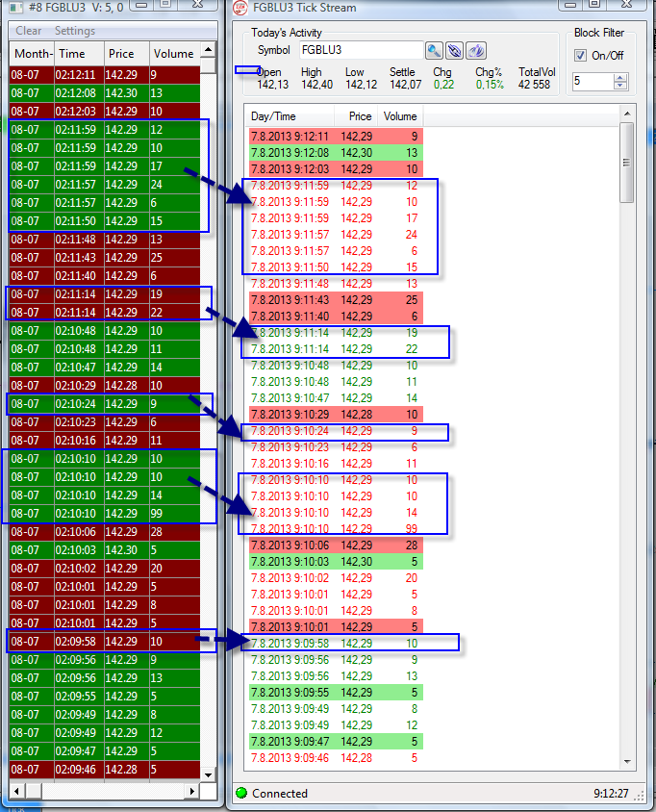656x812 pixels.
Task: Toggle the Block Filter On/Off checkbox
Action: click(580, 56)
